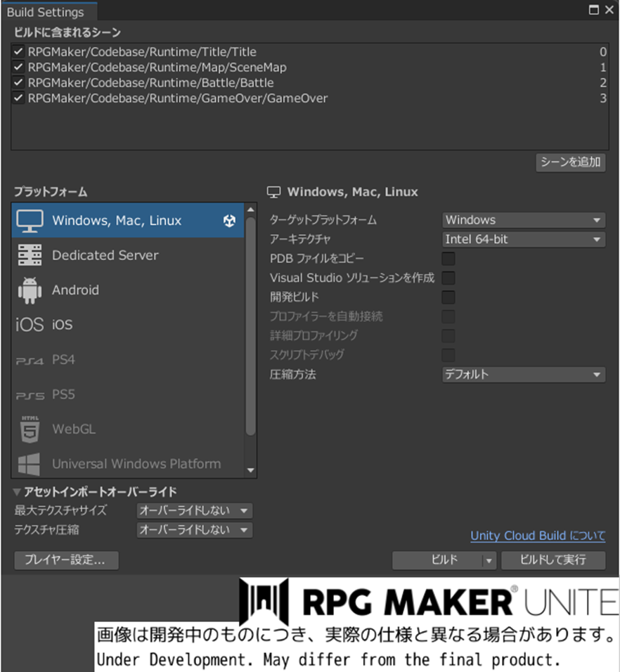Select the WebGL HTML5 platform icon

click(x=28, y=429)
